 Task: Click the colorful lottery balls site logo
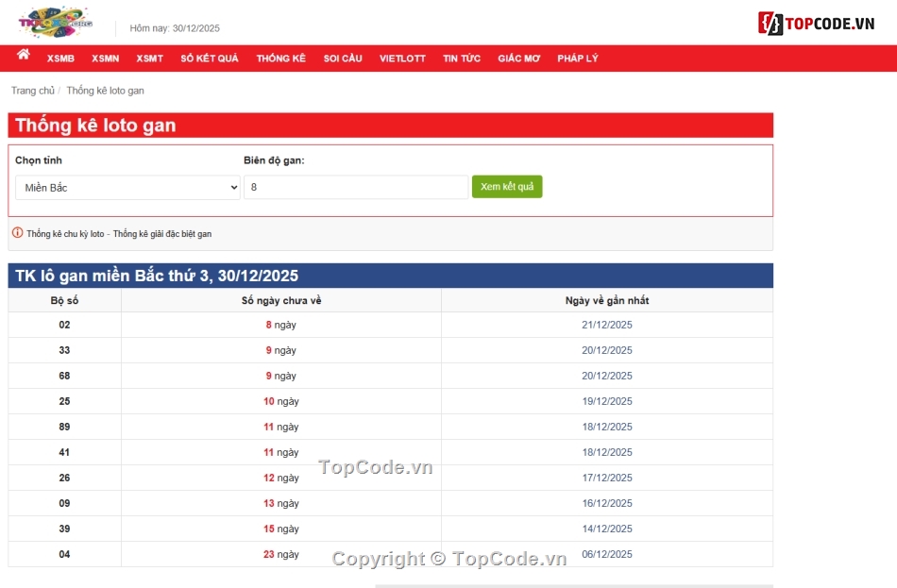(x=57, y=21)
